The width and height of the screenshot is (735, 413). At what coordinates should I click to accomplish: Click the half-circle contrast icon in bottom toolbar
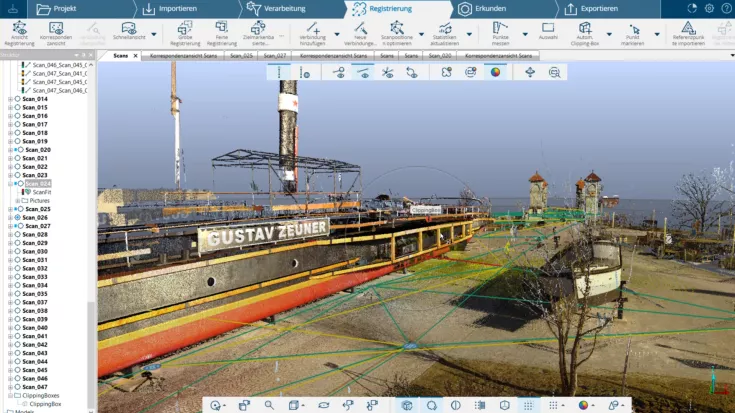click(456, 405)
